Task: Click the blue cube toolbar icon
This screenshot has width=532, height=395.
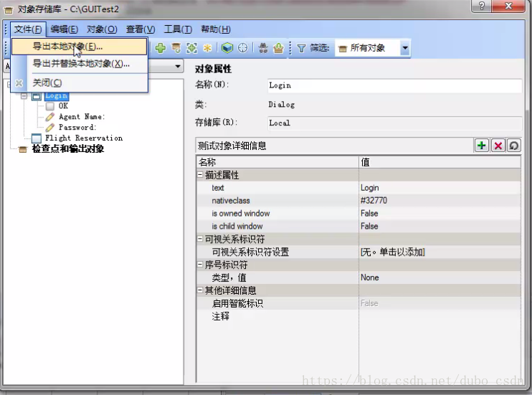Action: (x=227, y=48)
